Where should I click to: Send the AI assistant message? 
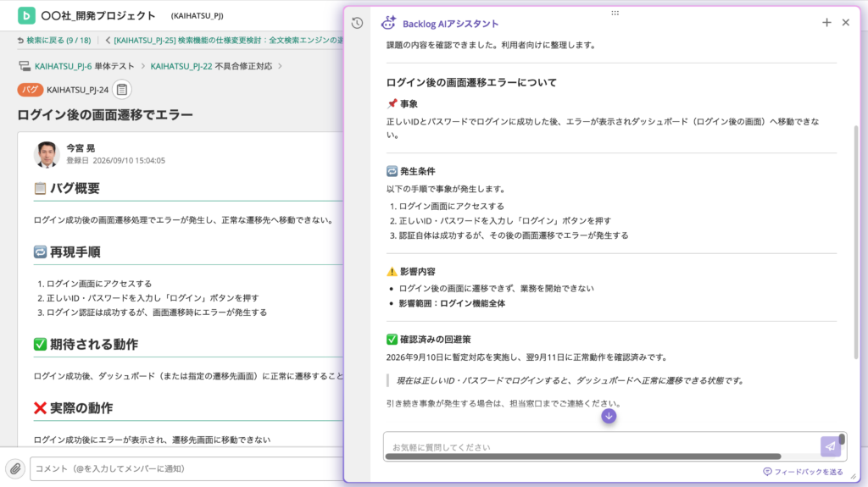tap(830, 446)
